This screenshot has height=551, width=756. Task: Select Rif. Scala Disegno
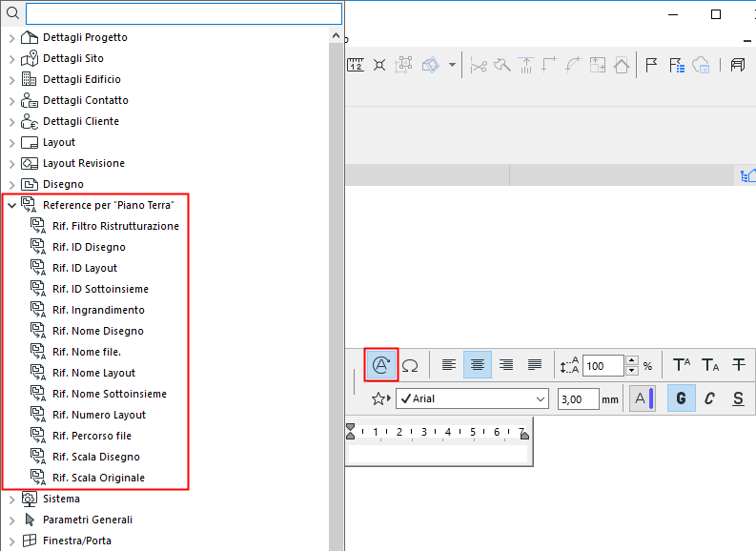pos(96,457)
